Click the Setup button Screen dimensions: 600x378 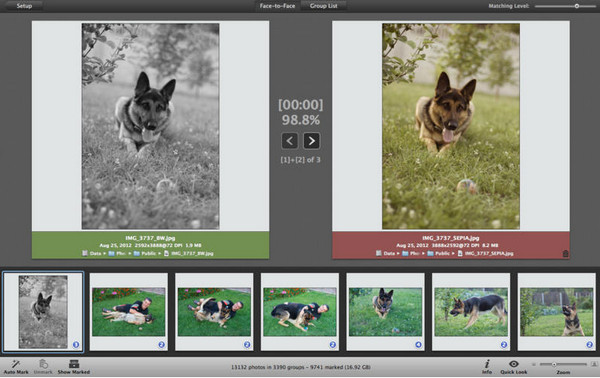pos(24,6)
